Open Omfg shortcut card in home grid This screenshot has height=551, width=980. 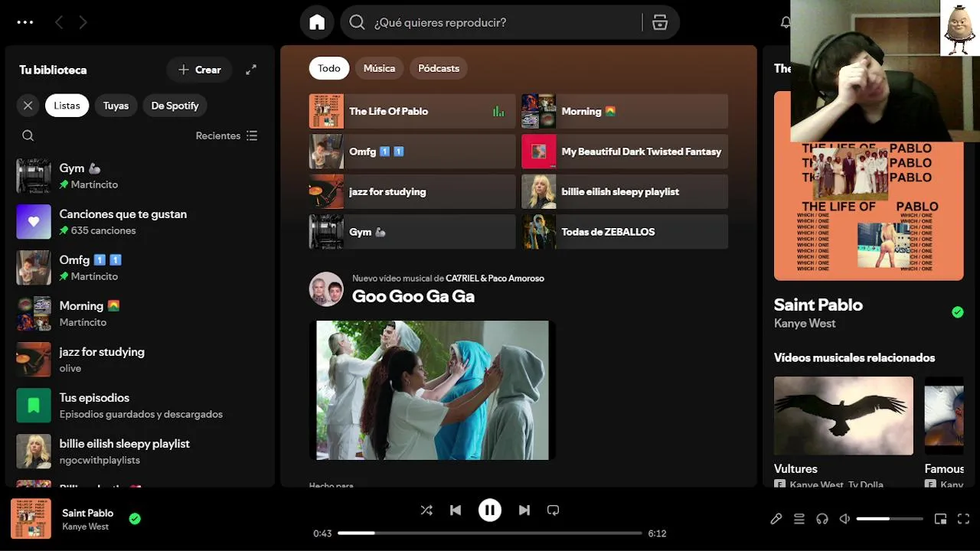(413, 152)
